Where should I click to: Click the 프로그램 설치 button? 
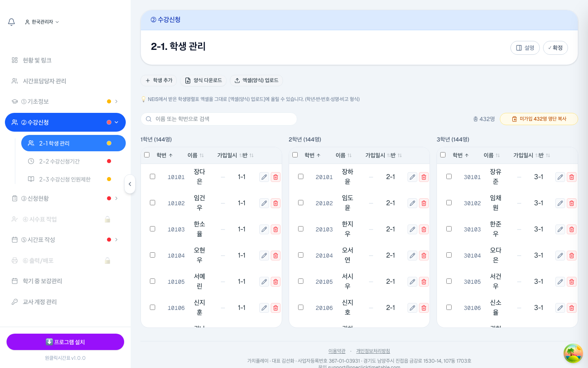(65, 342)
